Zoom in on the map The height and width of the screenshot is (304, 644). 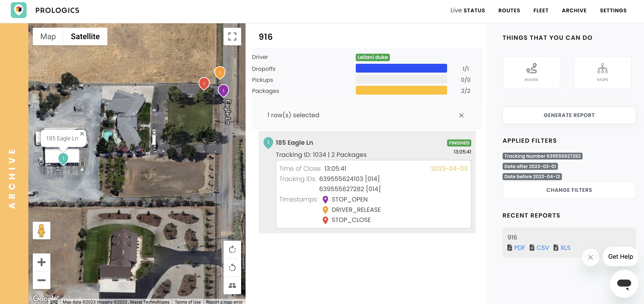42,262
